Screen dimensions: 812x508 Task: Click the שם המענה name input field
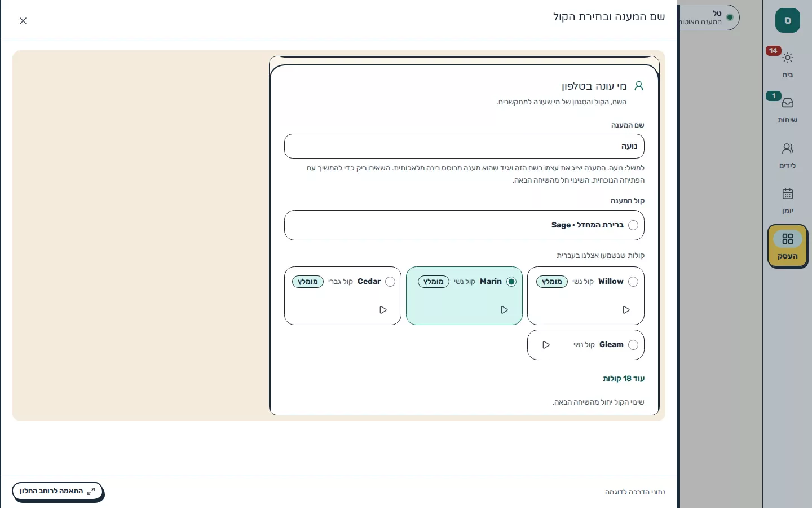pos(464,146)
